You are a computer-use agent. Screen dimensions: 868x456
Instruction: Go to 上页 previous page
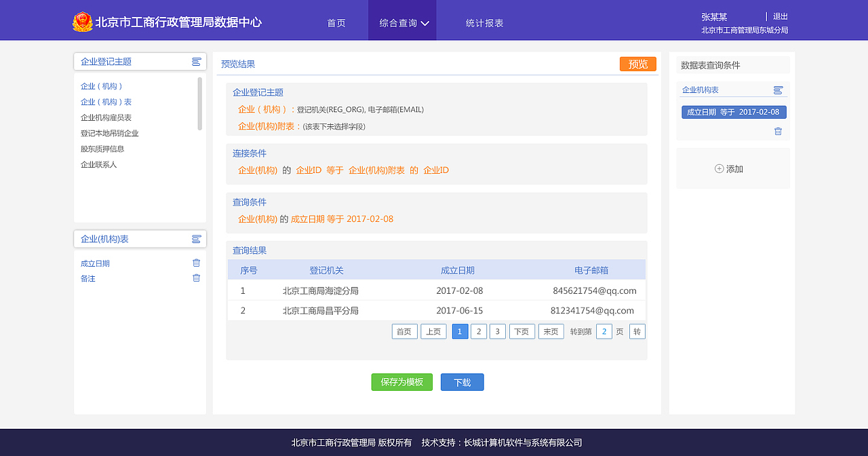coord(433,331)
